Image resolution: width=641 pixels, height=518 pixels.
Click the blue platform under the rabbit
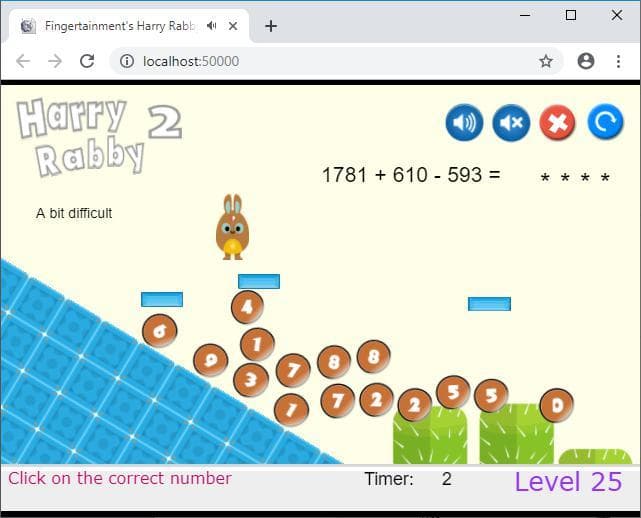click(x=259, y=281)
